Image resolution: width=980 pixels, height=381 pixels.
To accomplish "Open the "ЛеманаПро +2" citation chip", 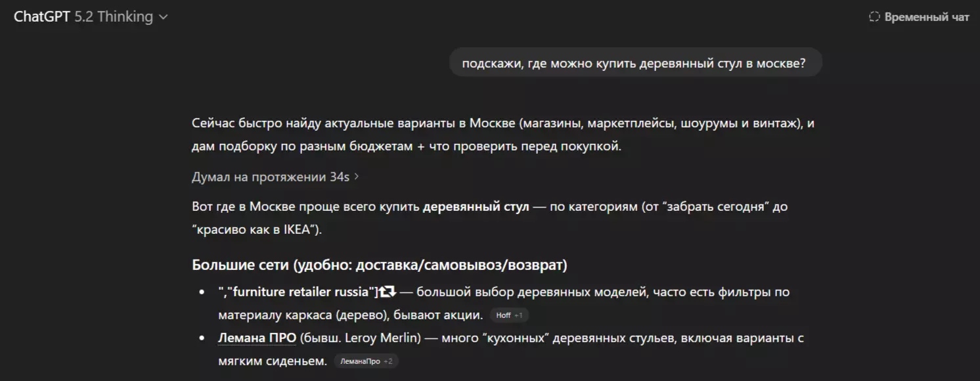I will (x=366, y=361).
